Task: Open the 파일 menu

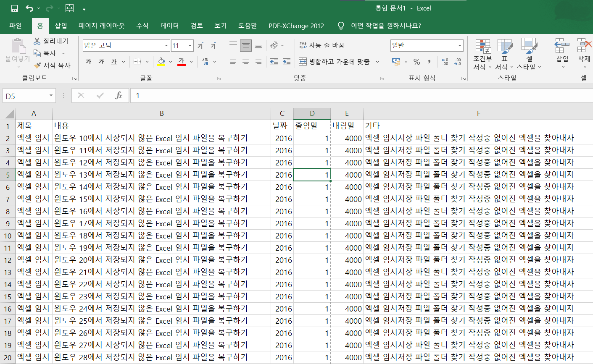Action: 16,25
